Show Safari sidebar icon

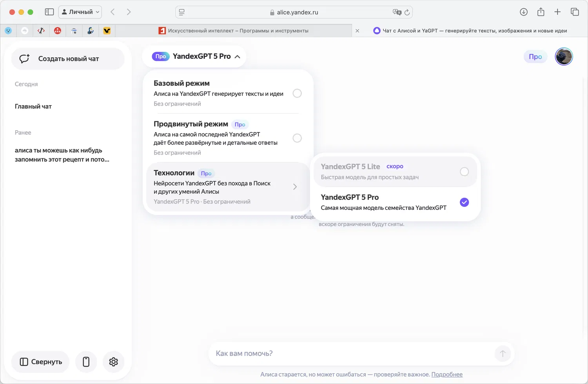pyautogui.click(x=49, y=12)
